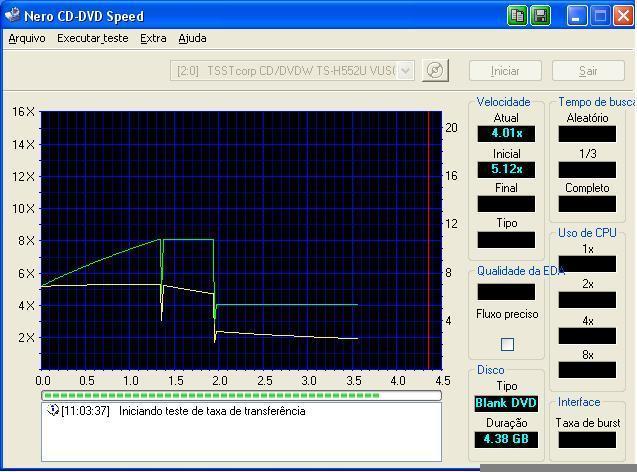Viewport: 637px width, 472px height.
Task: Click the Blank DVD disc type field
Action: [x=505, y=403]
